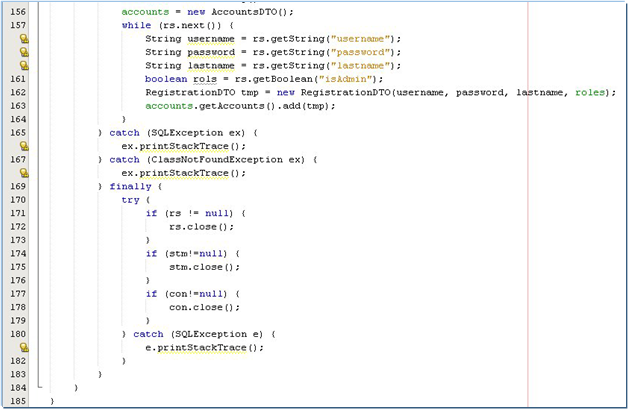Click 'String lastname' variable declaration
This screenshot has width=629, height=409.
coord(190,65)
